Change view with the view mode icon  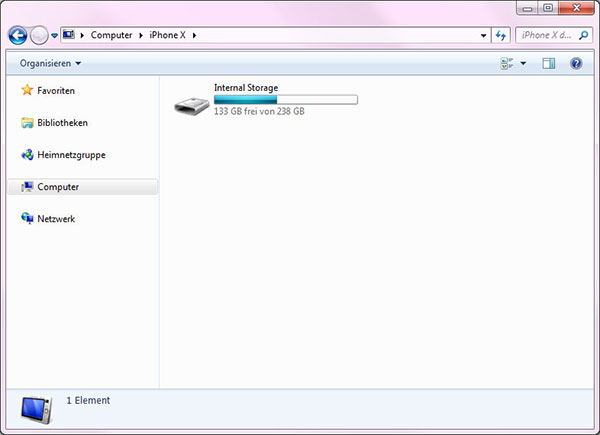[507, 63]
